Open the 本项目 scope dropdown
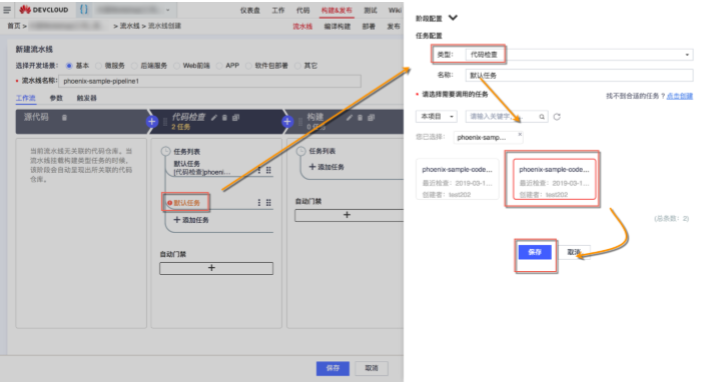This screenshot has height=387, width=701. [x=436, y=116]
